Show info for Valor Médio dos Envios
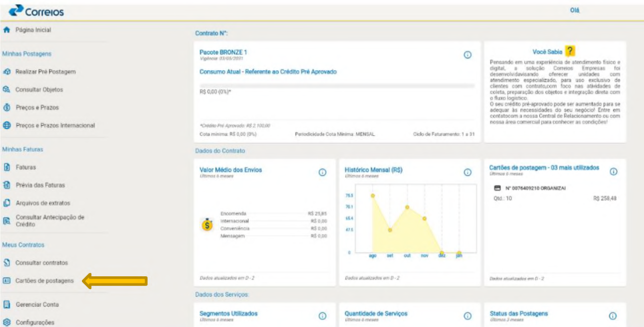 coord(322,172)
